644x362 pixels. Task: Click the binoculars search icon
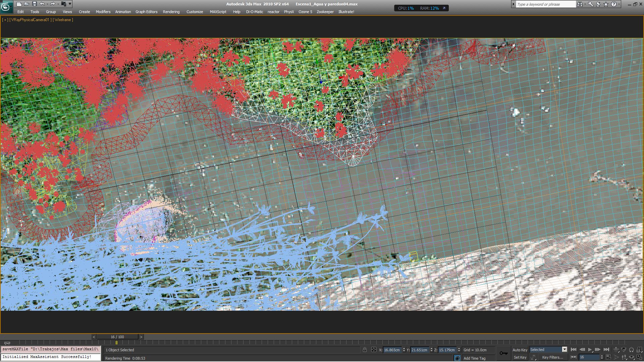(580, 4)
